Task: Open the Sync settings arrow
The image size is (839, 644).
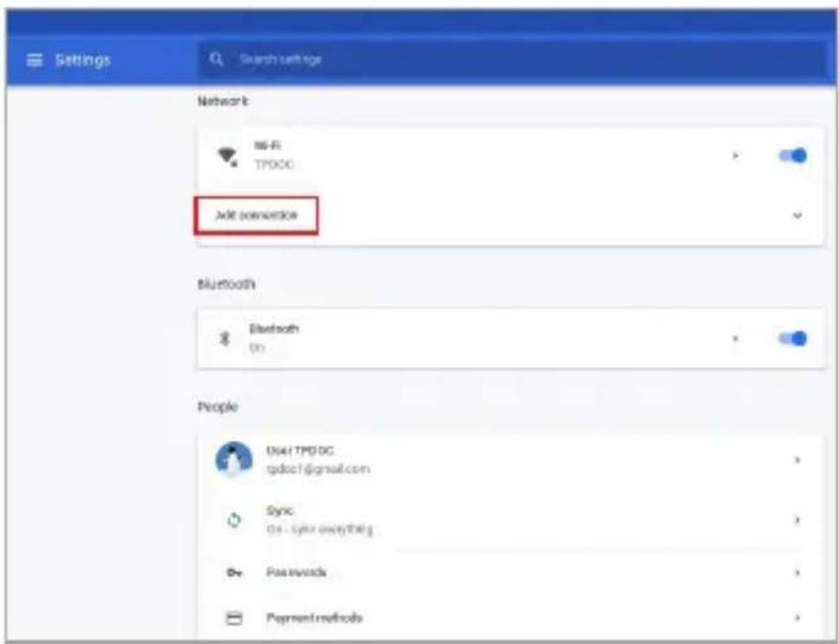Action: (x=797, y=520)
